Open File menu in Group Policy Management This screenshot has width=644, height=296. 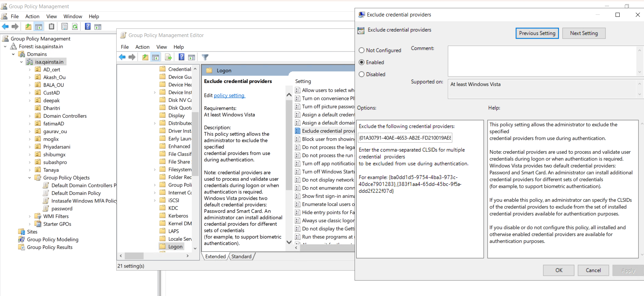[15, 16]
